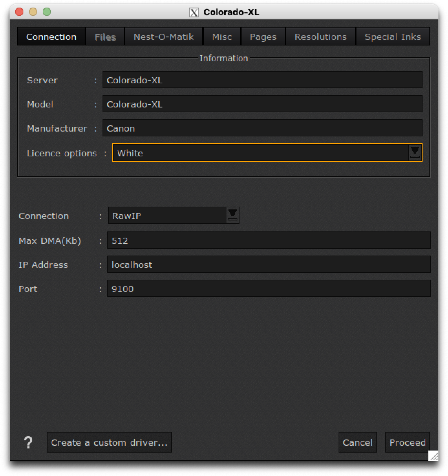Click the Manufacturer label
Image resolution: width=448 pixels, height=476 pixels.
57,128
